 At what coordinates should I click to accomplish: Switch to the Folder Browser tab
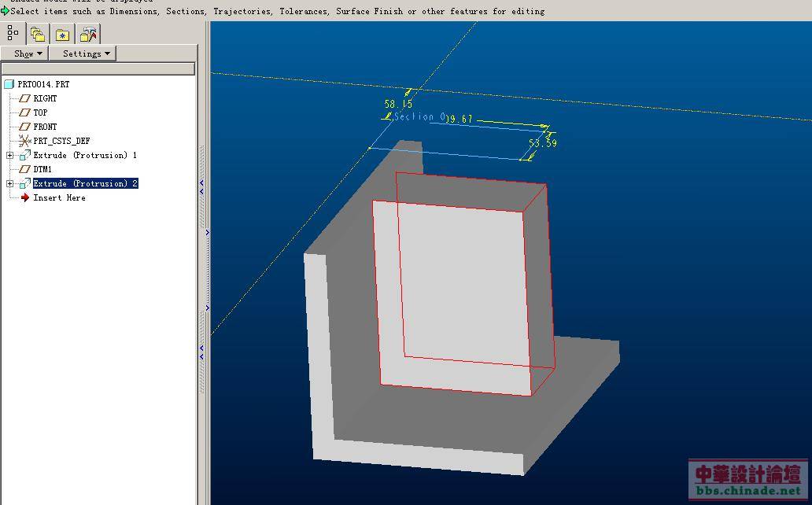point(37,35)
